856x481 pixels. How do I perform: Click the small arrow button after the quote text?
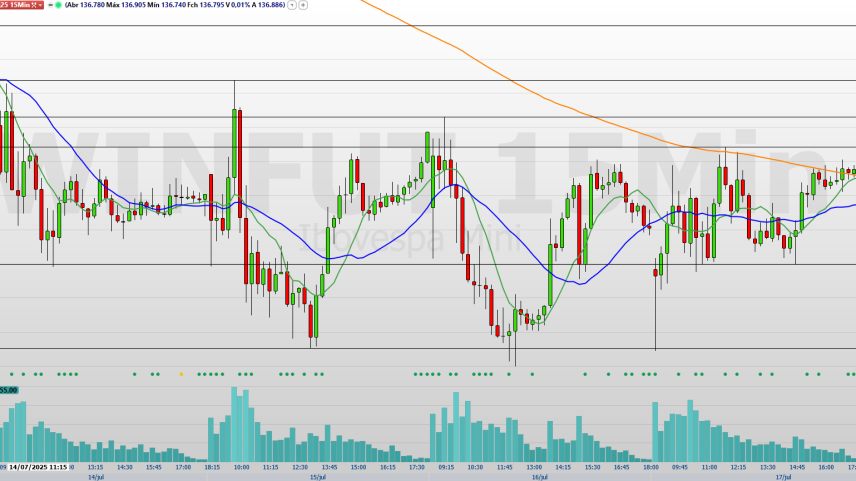tap(292, 5)
